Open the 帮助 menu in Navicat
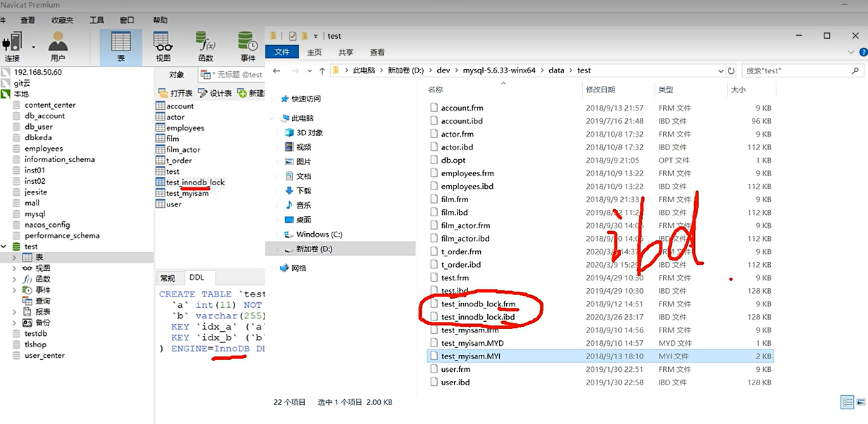The image size is (868, 424). coord(160,20)
